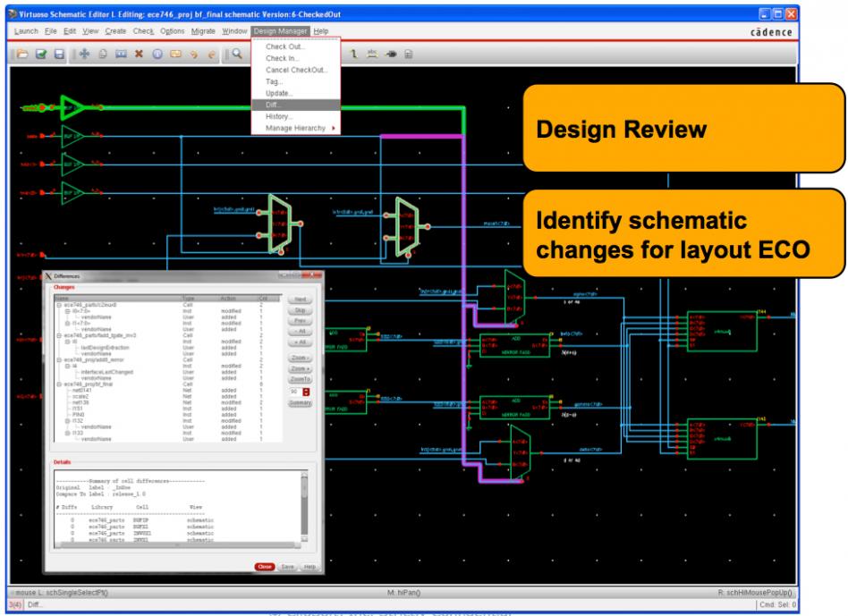
Task: Click Prev button in Differences dialog
Action: tap(301, 321)
